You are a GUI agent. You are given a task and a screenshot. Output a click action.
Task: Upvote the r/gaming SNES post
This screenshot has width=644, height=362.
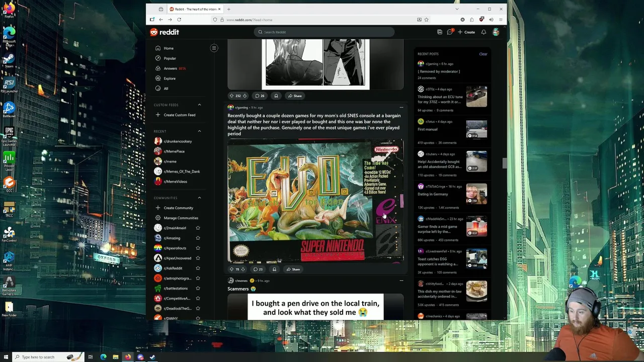coord(231,269)
